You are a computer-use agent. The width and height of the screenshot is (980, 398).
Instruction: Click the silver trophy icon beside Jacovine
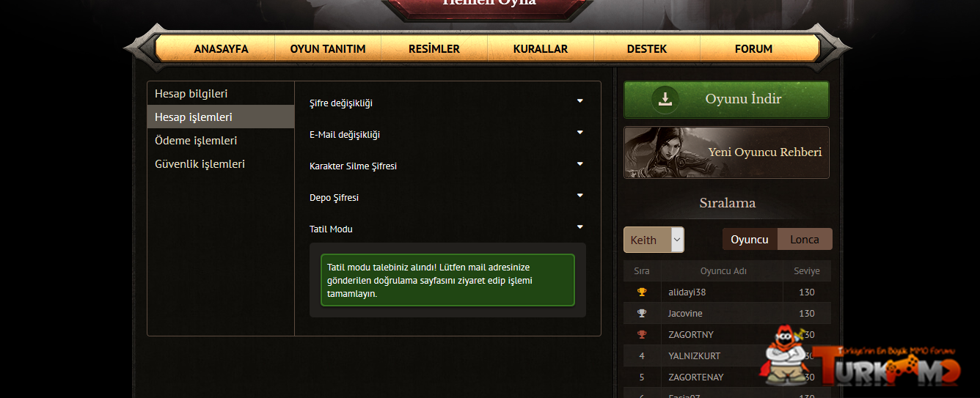pos(642,314)
